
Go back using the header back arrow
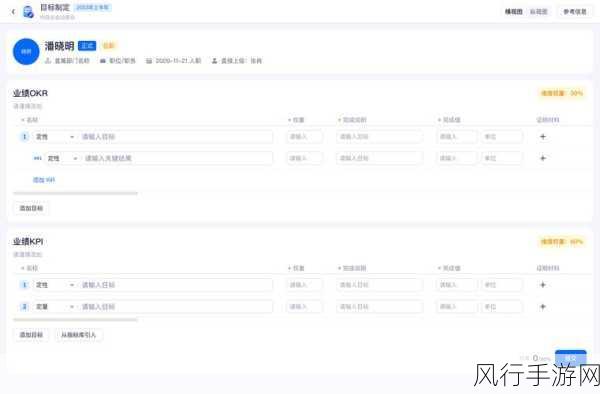click(x=13, y=12)
